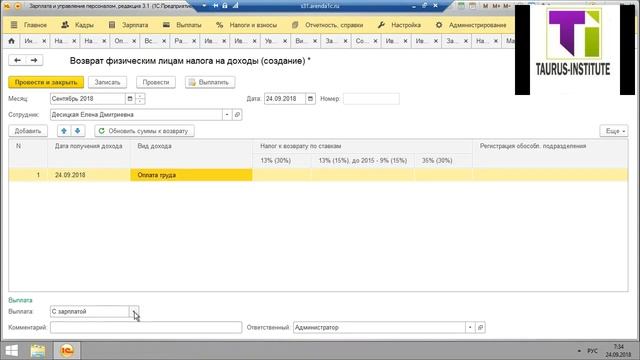The width and height of the screenshot is (640, 360).
Task: Open calendar picker for Дата field
Action: 311,99
